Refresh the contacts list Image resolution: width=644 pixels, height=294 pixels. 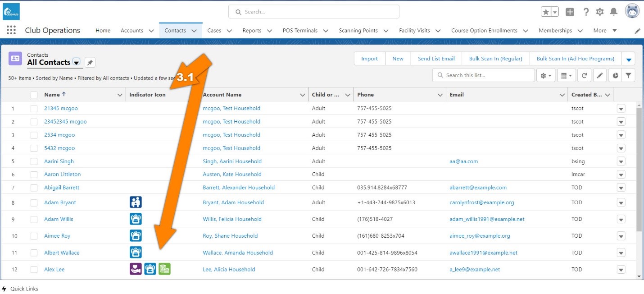(584, 76)
